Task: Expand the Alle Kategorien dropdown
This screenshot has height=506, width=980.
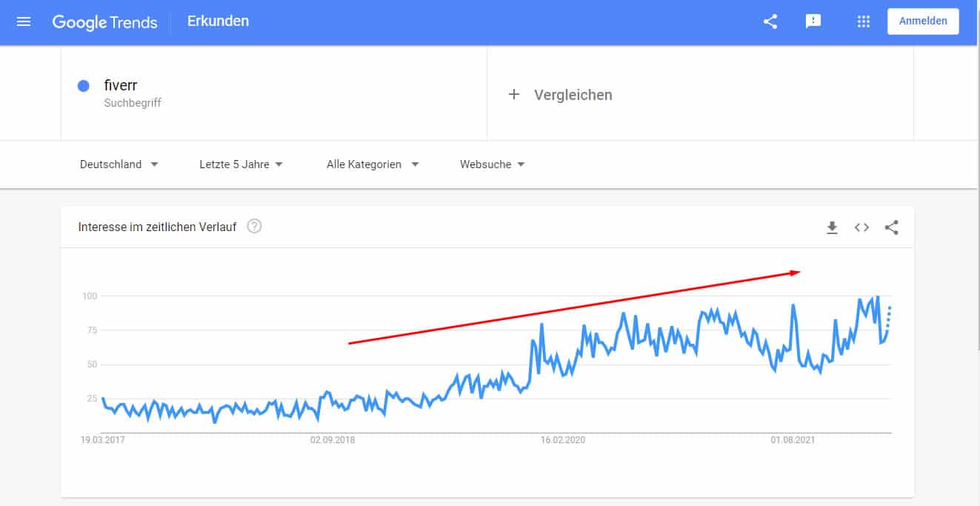Action: 373,164
